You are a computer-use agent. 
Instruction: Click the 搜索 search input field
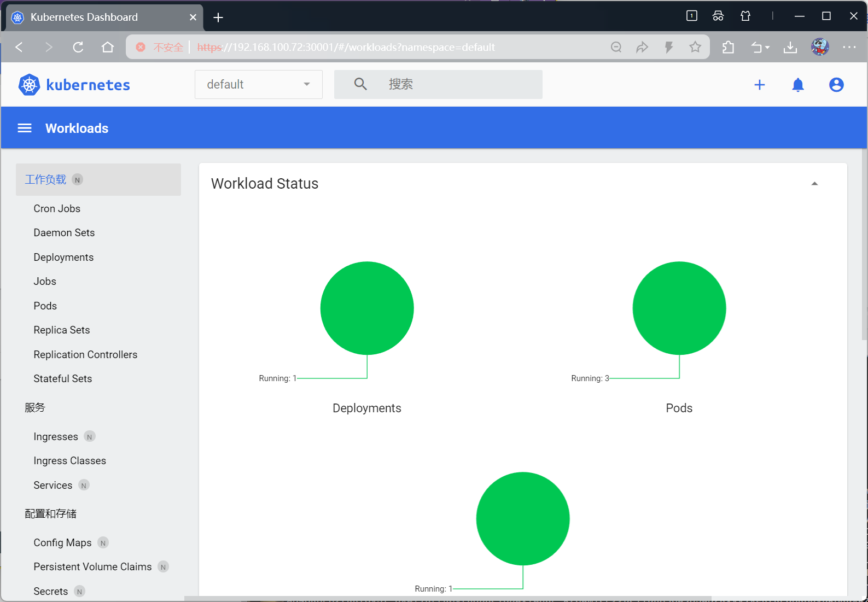438,84
